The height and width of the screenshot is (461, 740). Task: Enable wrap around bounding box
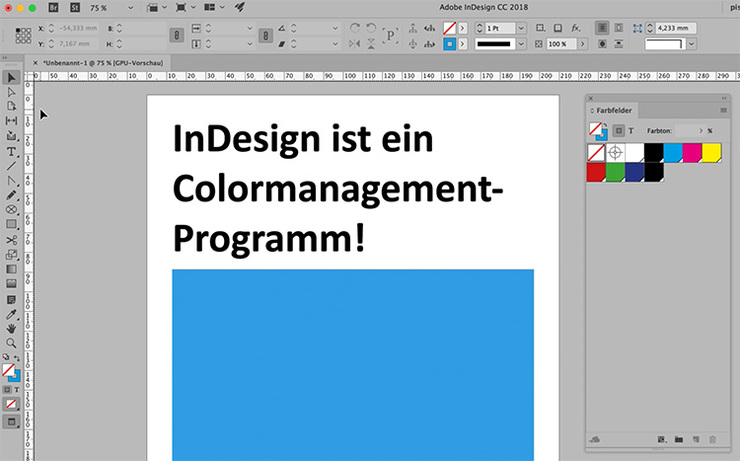619,28
